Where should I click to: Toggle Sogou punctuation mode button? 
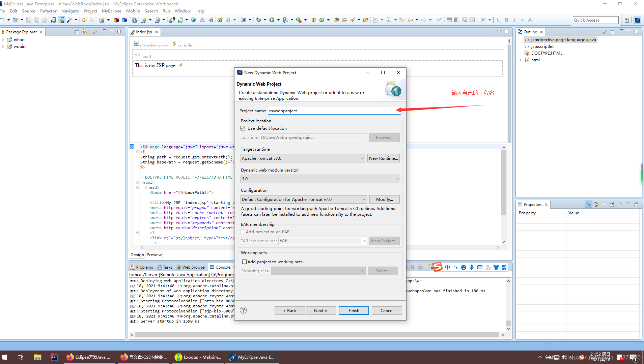(x=455, y=267)
